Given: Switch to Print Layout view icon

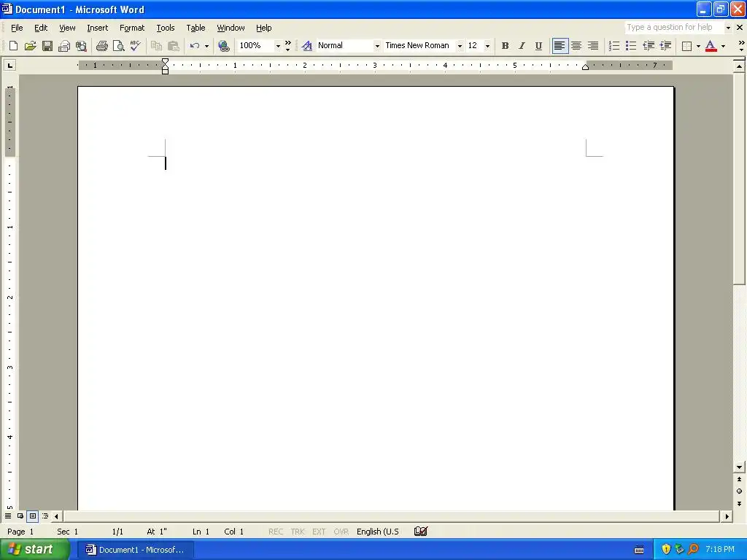Looking at the screenshot, I should coord(32,516).
